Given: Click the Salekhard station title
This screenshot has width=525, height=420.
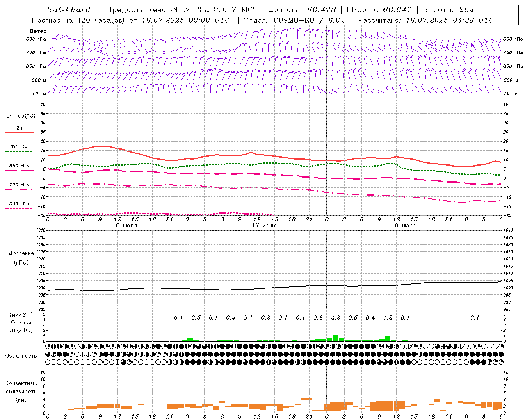Looking at the screenshot, I should click(x=69, y=10).
